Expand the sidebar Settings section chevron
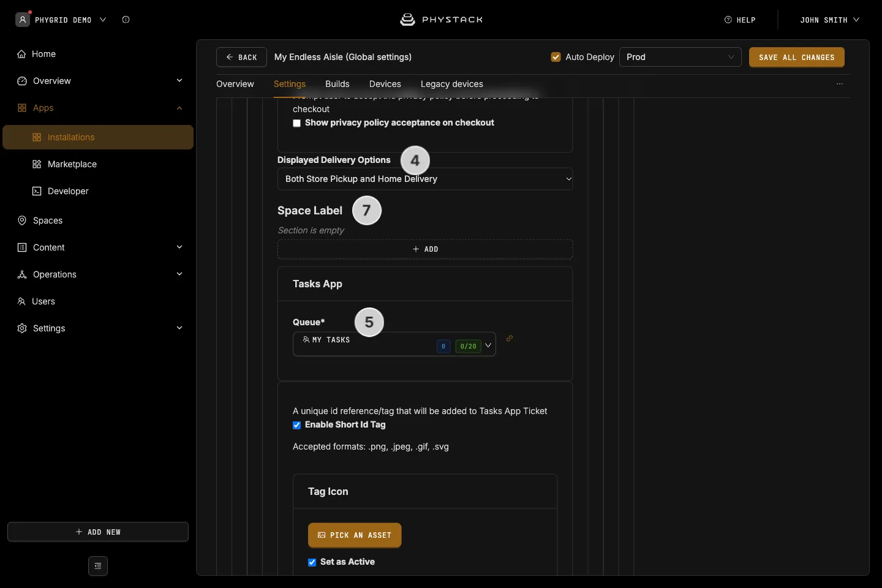 click(179, 328)
